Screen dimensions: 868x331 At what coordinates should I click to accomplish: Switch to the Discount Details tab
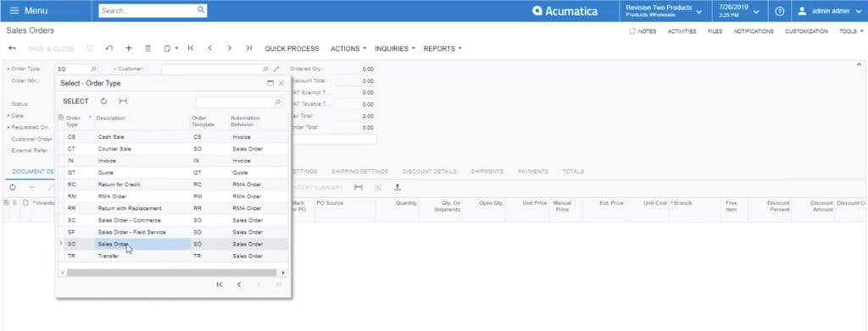430,172
